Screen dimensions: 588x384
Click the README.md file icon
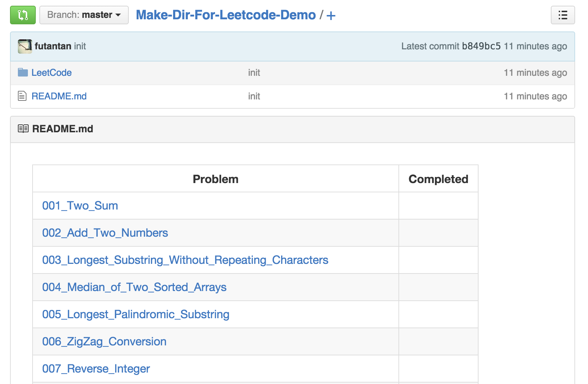[22, 96]
